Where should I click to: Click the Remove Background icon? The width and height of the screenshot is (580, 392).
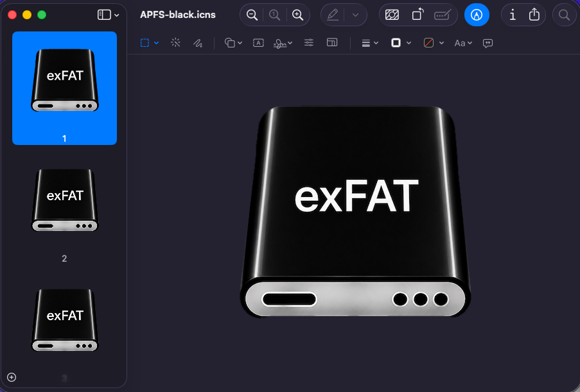point(392,15)
